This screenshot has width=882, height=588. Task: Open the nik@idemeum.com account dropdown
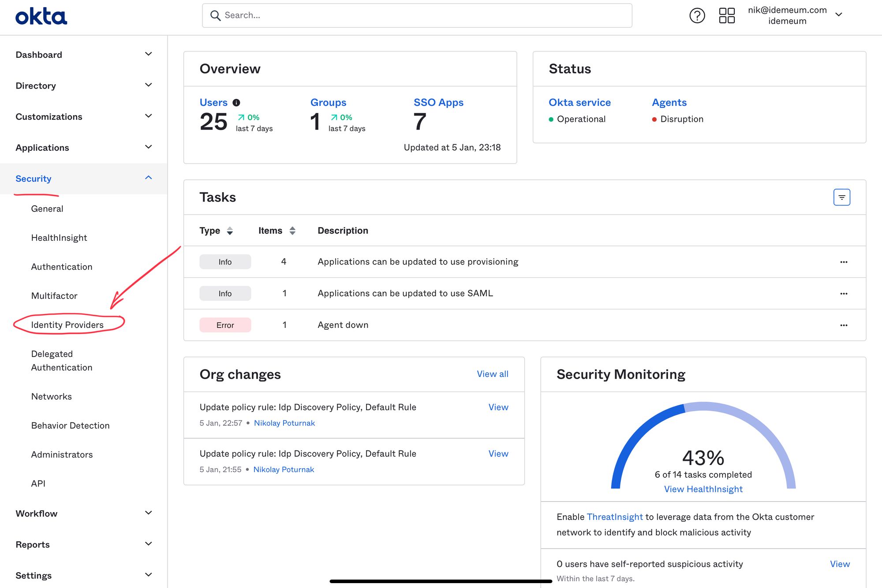click(x=795, y=15)
